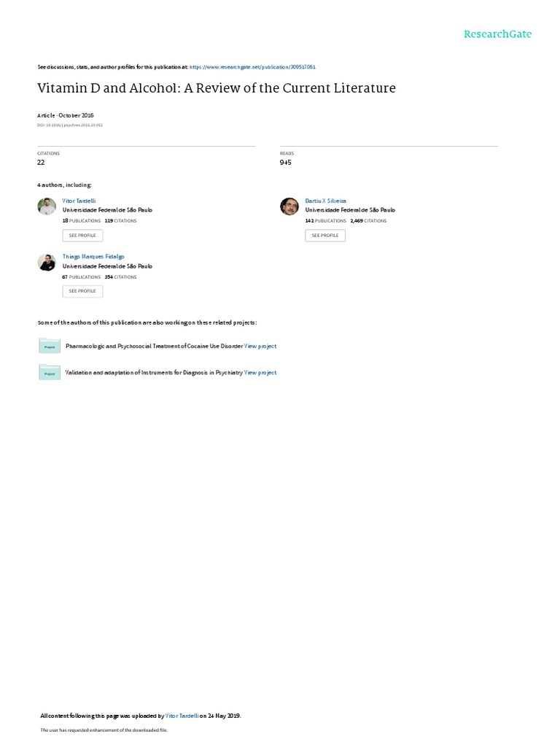Click the Vitor Tardelli uploader link in footer
560x747 pixels.
pos(182,716)
